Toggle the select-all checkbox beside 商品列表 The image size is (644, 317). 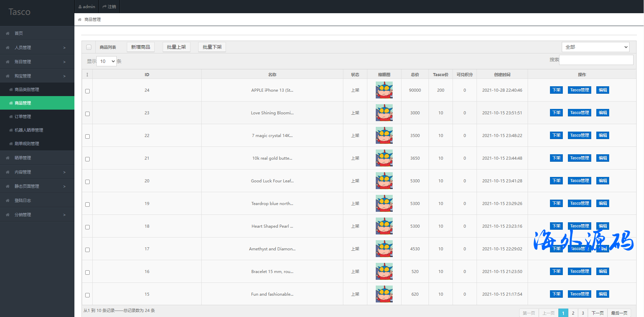[89, 47]
